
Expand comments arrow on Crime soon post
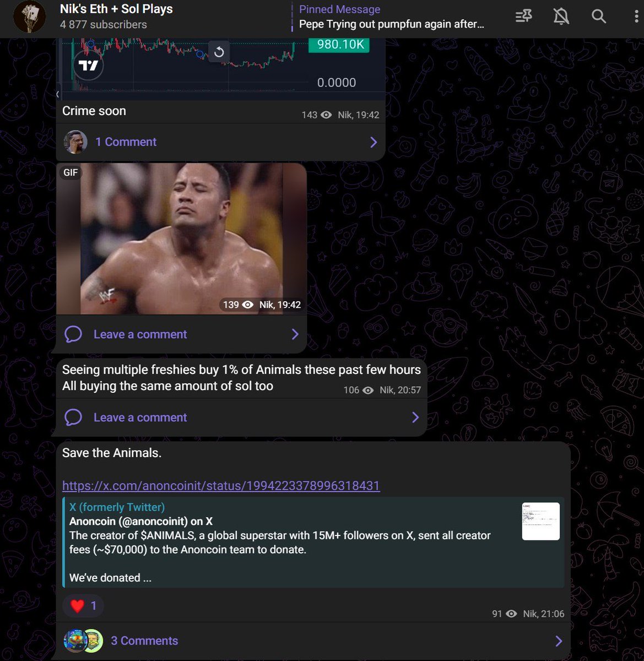pyautogui.click(x=374, y=142)
